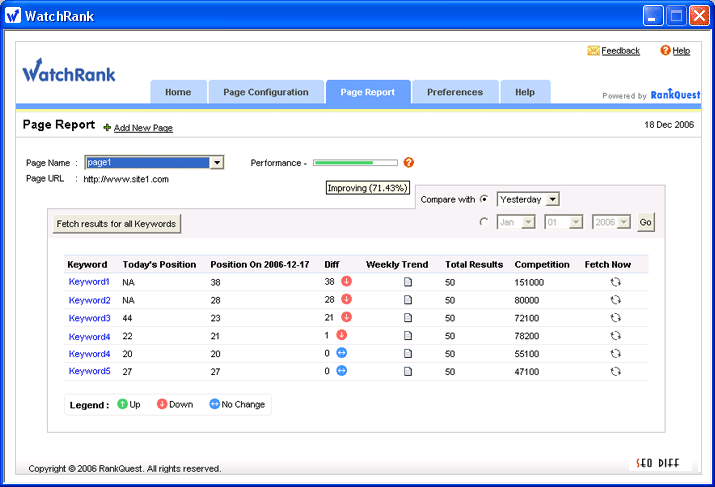Click the orange performance help question icon

[409, 162]
